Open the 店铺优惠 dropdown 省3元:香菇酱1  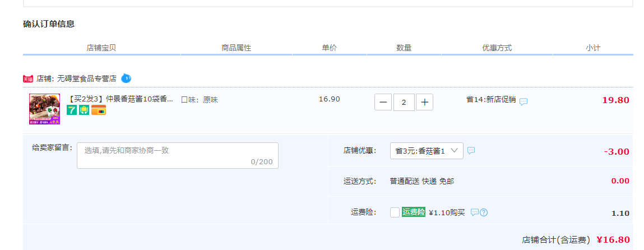(427, 151)
